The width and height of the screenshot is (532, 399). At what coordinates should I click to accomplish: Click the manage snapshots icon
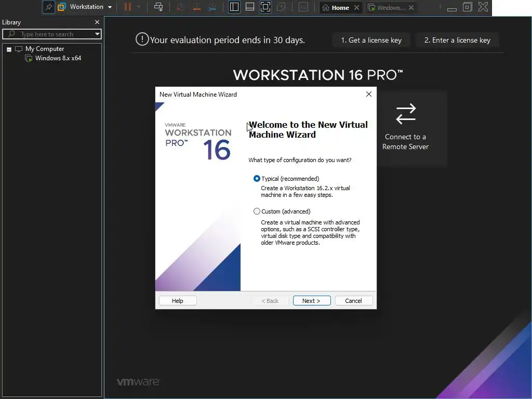coord(212,7)
